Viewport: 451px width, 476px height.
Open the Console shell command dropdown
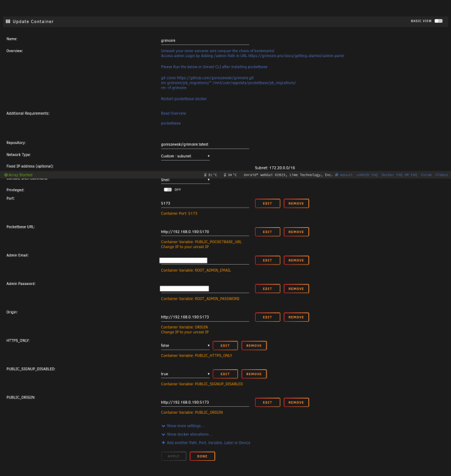[x=185, y=180]
